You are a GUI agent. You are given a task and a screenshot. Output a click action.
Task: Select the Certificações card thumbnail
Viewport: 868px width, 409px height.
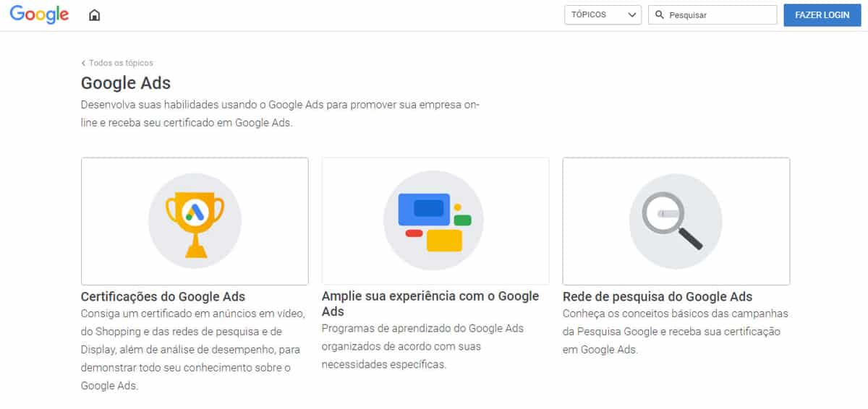195,221
